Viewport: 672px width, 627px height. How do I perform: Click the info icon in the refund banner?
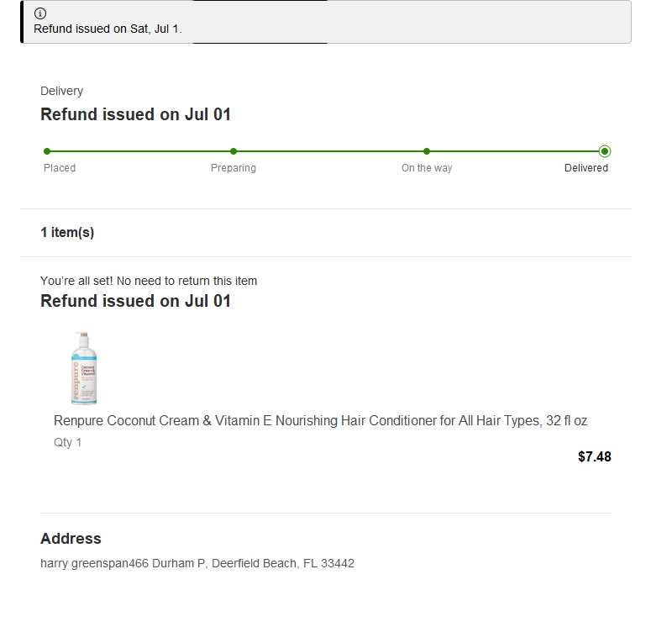[x=40, y=13]
